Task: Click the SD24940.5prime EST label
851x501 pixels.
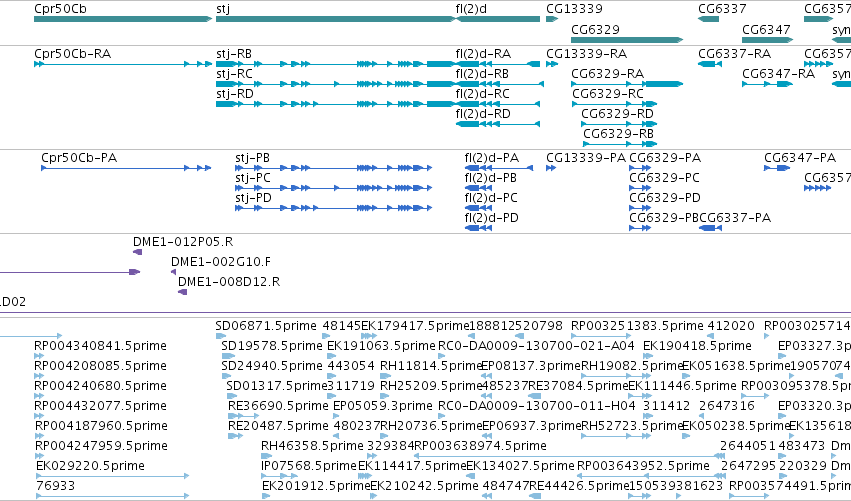Action: tap(272, 366)
